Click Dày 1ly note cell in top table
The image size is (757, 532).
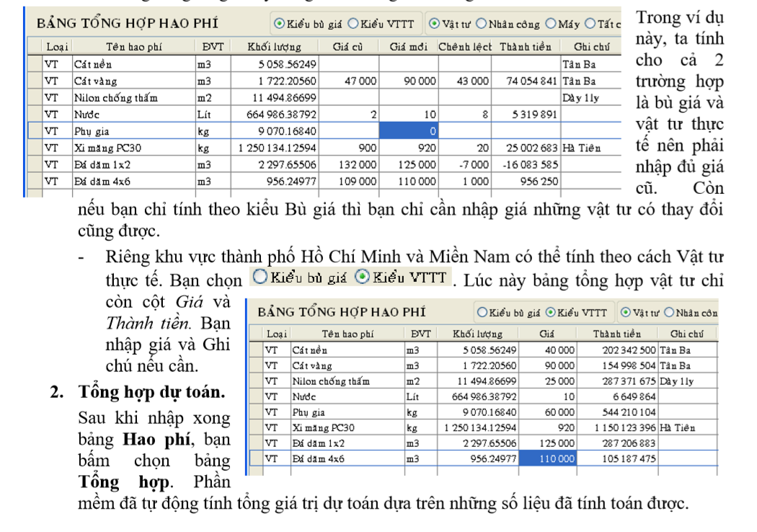(588, 98)
